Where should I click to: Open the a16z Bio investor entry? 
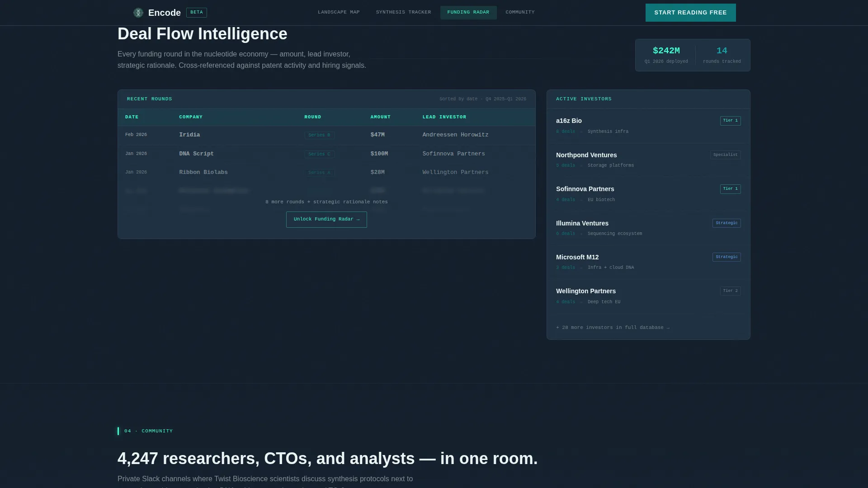[x=648, y=126]
